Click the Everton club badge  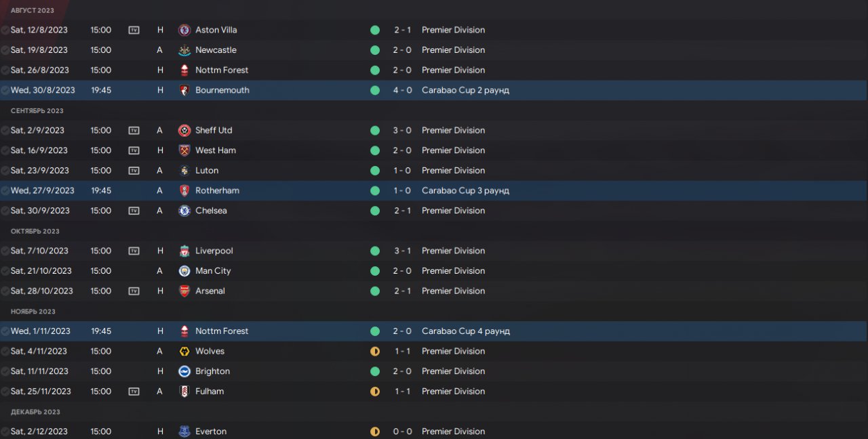pyautogui.click(x=184, y=432)
